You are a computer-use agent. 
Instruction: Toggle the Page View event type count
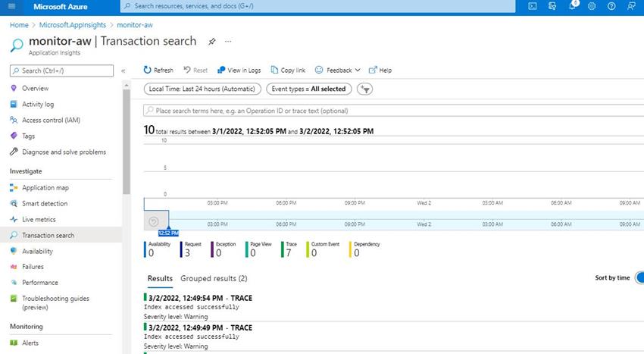[x=259, y=249]
